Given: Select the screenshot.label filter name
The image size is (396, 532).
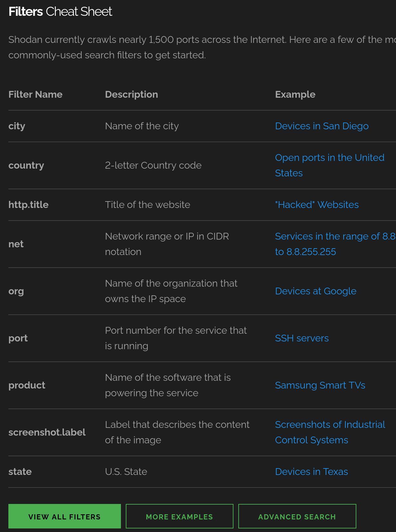Looking at the screenshot, I should pyautogui.click(x=47, y=432).
